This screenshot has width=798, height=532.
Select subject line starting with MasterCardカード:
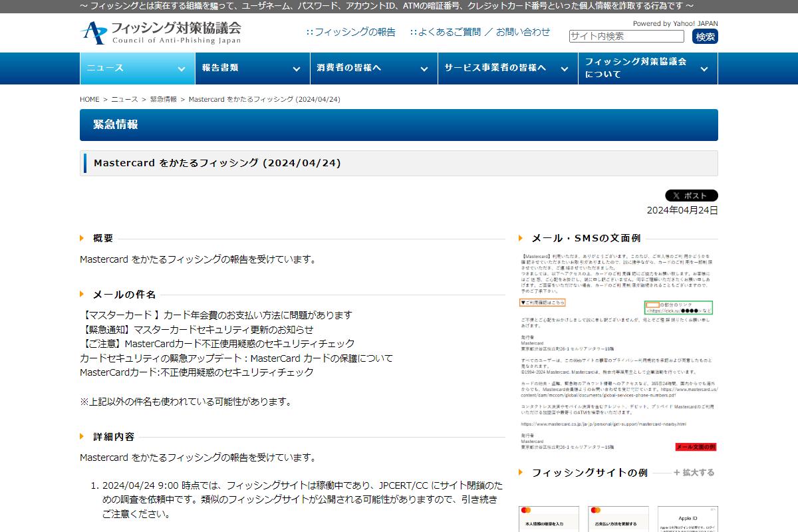point(197,372)
